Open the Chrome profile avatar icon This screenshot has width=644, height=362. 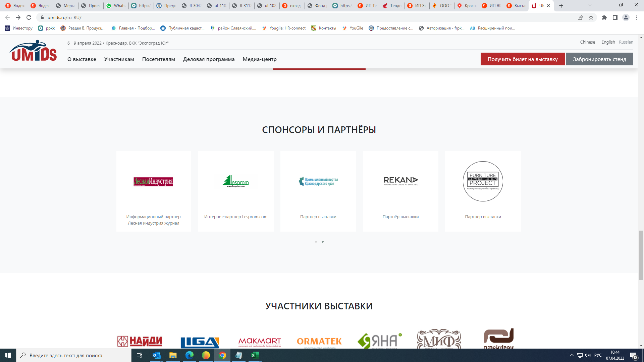626,17
